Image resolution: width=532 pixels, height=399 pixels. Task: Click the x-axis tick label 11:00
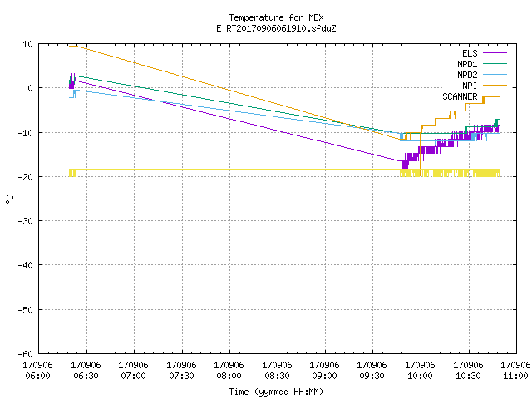click(x=515, y=376)
